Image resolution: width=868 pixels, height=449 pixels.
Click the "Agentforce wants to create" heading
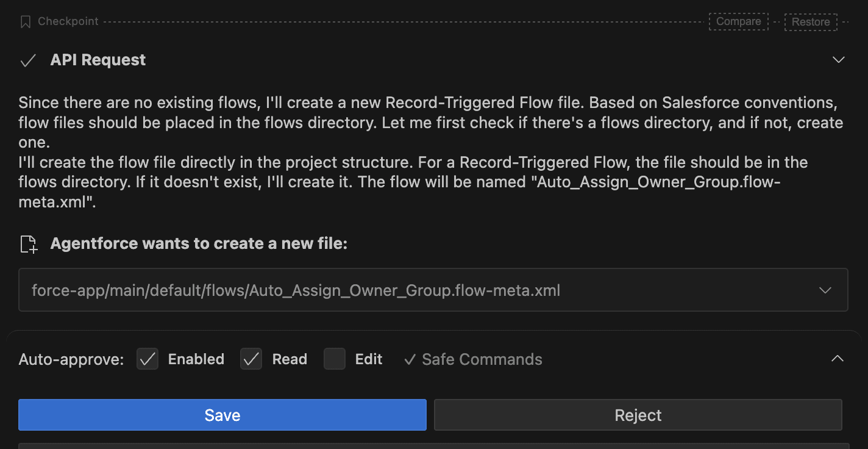tap(199, 244)
